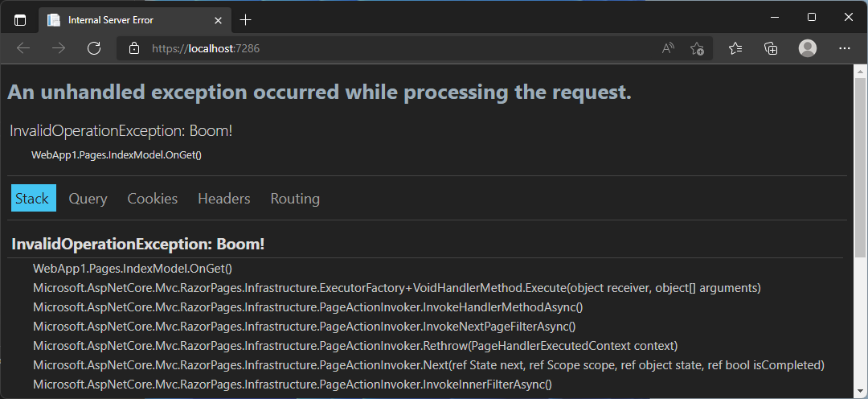Image resolution: width=868 pixels, height=399 pixels.
Task: Go back to previous page
Action: tap(23, 48)
